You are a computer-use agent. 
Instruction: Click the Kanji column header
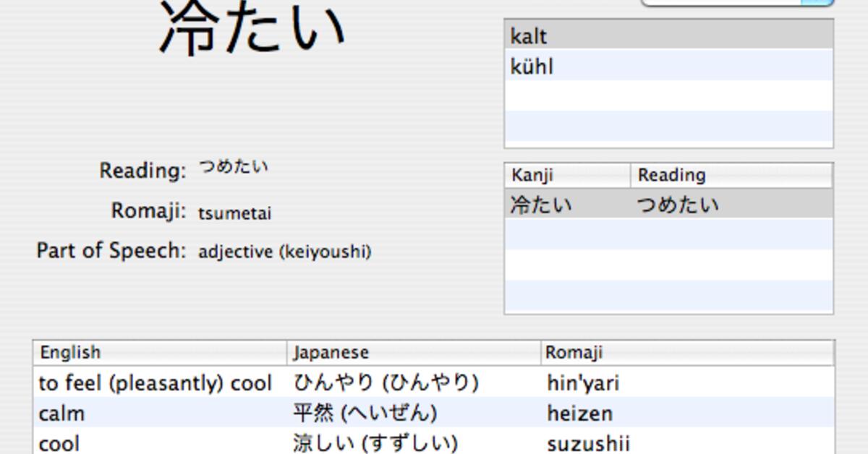point(535,175)
